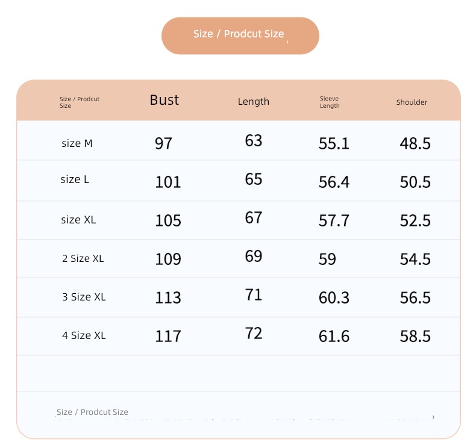Click the Length column header
Screen dimensions: 476x448
click(x=254, y=102)
